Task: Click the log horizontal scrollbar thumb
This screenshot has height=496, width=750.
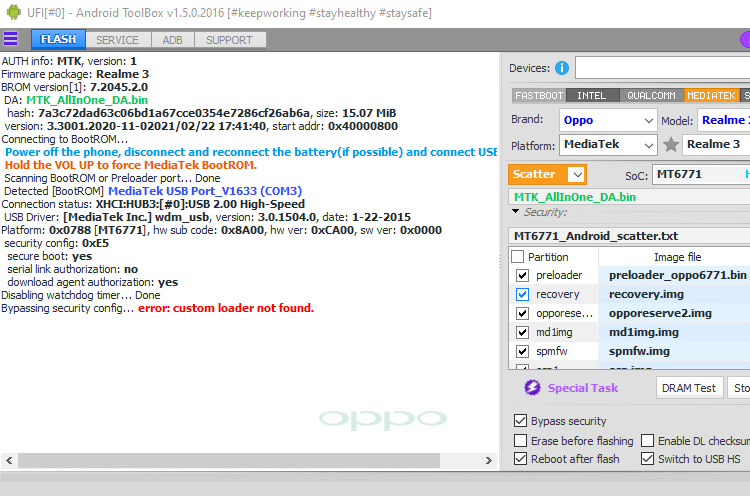Action: tap(229, 460)
